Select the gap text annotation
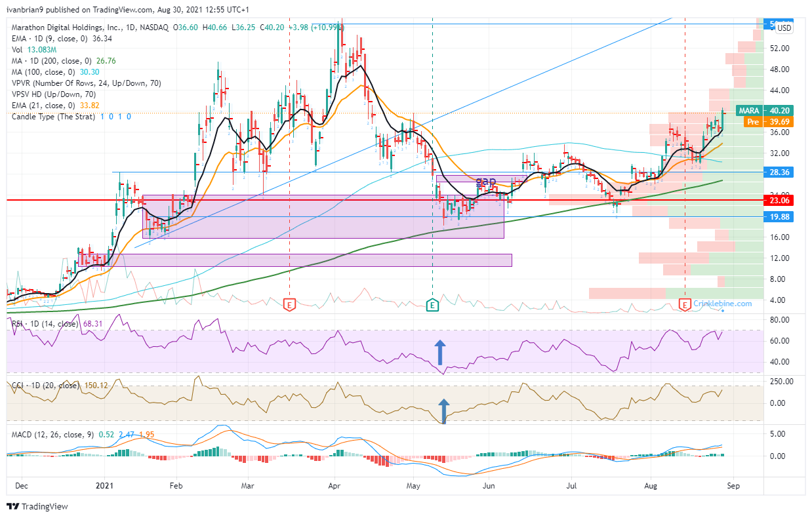Image resolution: width=812 pixels, height=518 pixels. click(485, 181)
